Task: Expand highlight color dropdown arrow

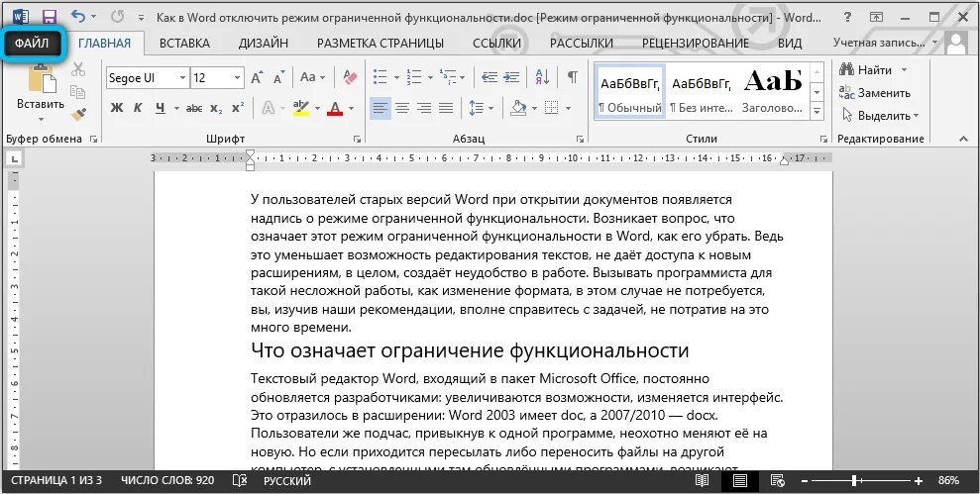Action: 317,109
